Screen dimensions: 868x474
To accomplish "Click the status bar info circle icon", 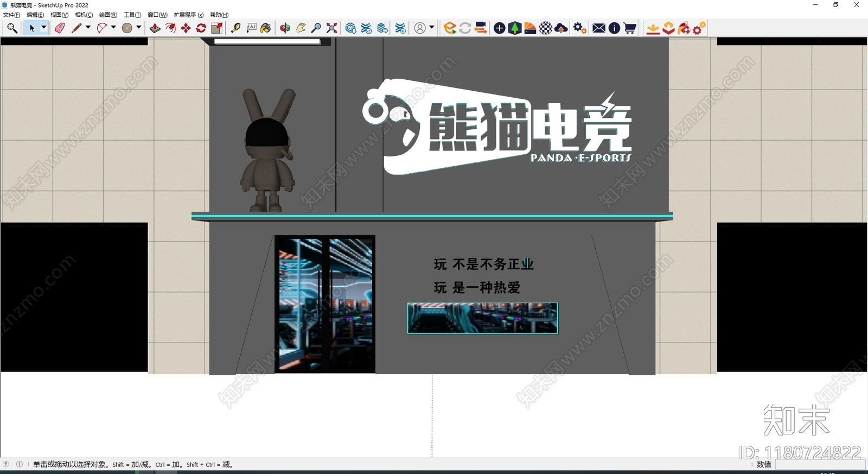I will coord(20,464).
